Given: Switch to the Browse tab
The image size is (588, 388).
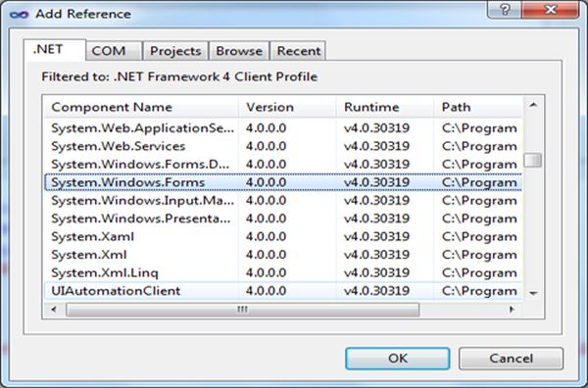Looking at the screenshot, I should click(x=239, y=51).
